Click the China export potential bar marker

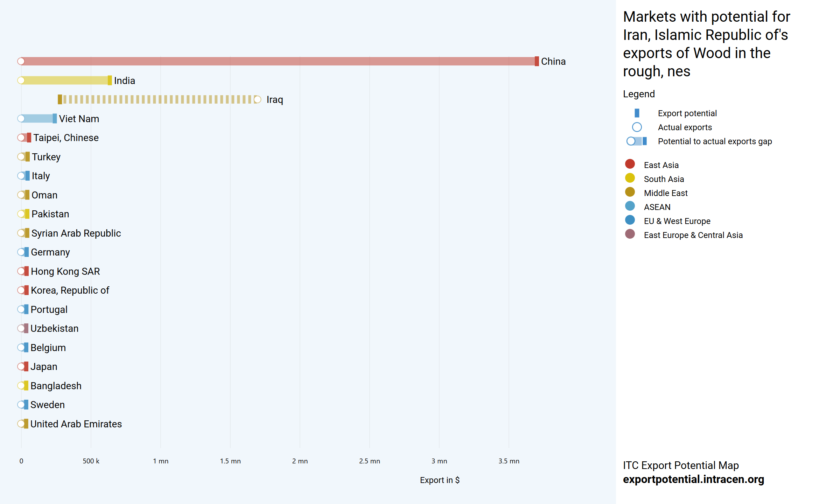[537, 61]
